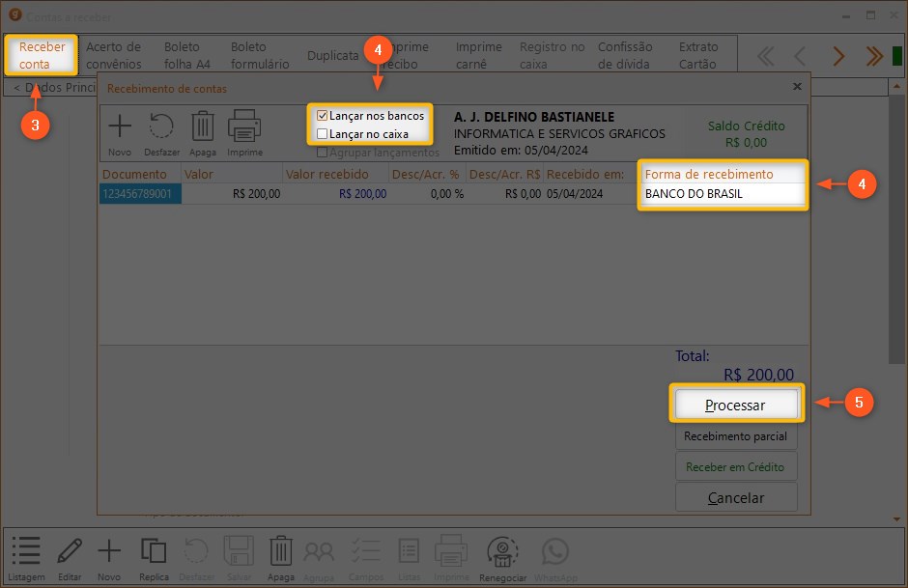908x588 pixels.
Task: Open the Receber conta tab
Action: (x=42, y=56)
